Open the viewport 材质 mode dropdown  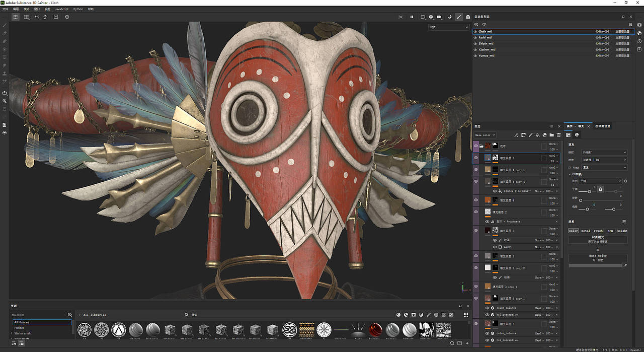[x=449, y=27]
